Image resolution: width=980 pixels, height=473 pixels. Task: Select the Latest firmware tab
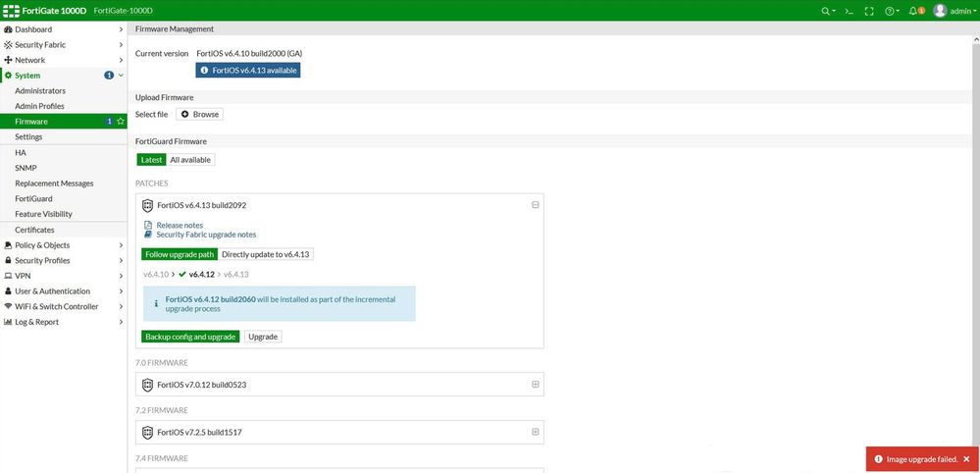[151, 160]
